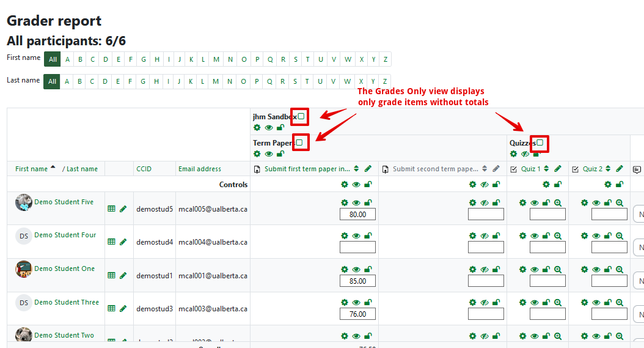This screenshot has height=348, width=644.
Task: Filter first name by letter M
Action: (216, 59)
